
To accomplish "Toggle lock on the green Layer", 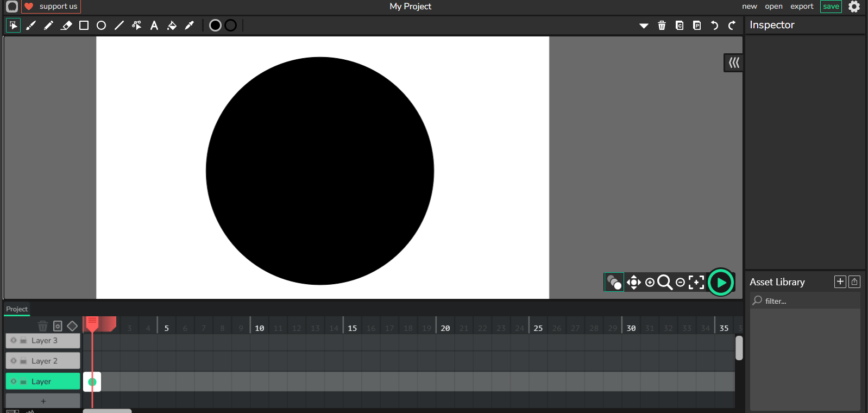I will tap(23, 381).
